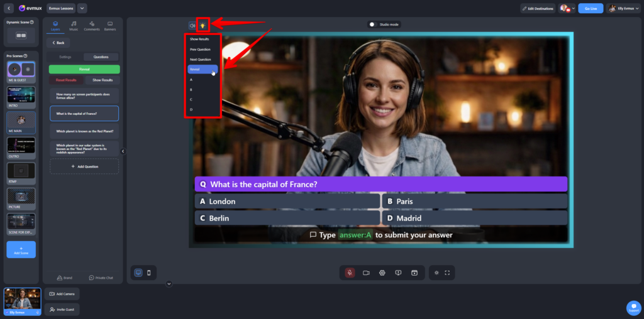Screen dimensions: 644x319
Task: Click the camera icon in bottom toolbar
Action: pos(366,273)
